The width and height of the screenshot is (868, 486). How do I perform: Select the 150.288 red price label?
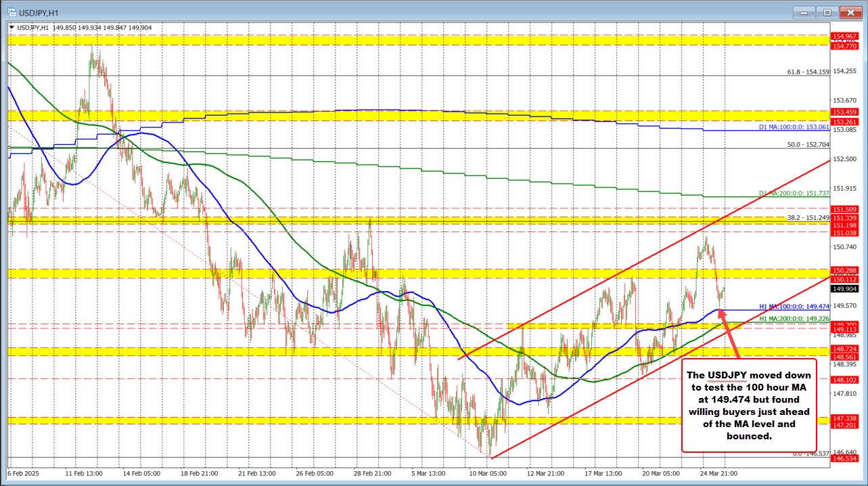(845, 270)
